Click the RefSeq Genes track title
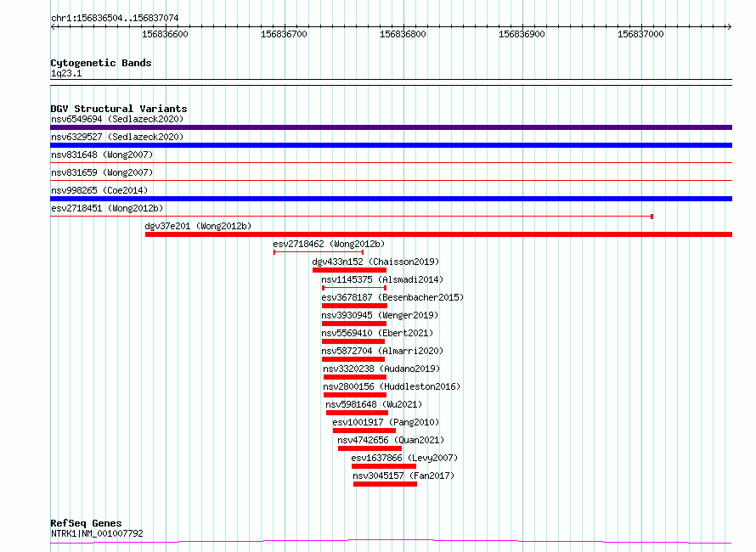The width and height of the screenshot is (756, 552). tap(86, 523)
